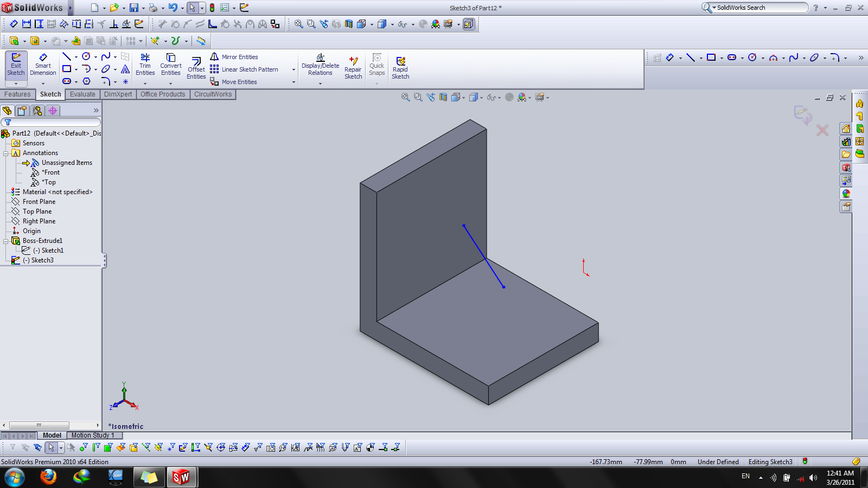Click the SolidWorks Search input field
The image size is (868, 488).
[x=759, y=8]
